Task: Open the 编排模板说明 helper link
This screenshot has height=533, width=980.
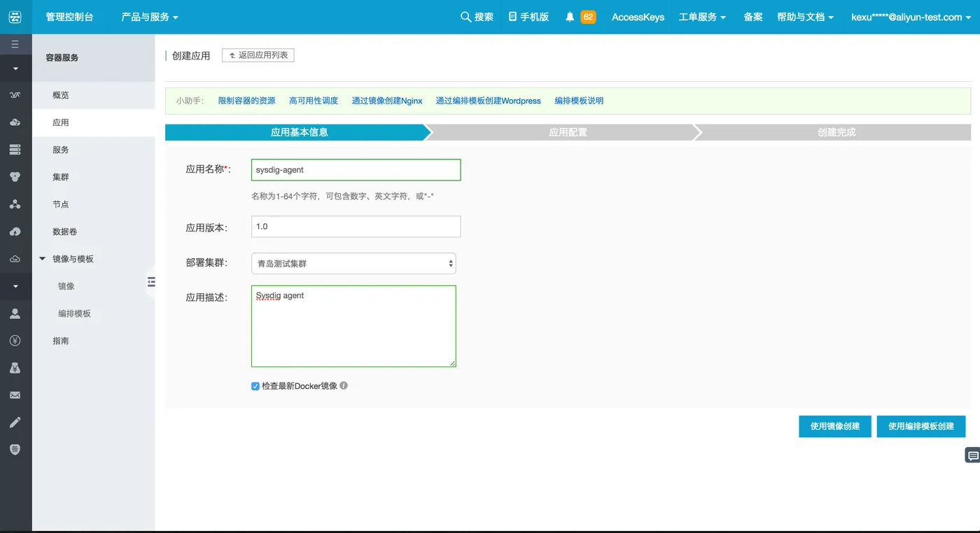Action: [579, 101]
